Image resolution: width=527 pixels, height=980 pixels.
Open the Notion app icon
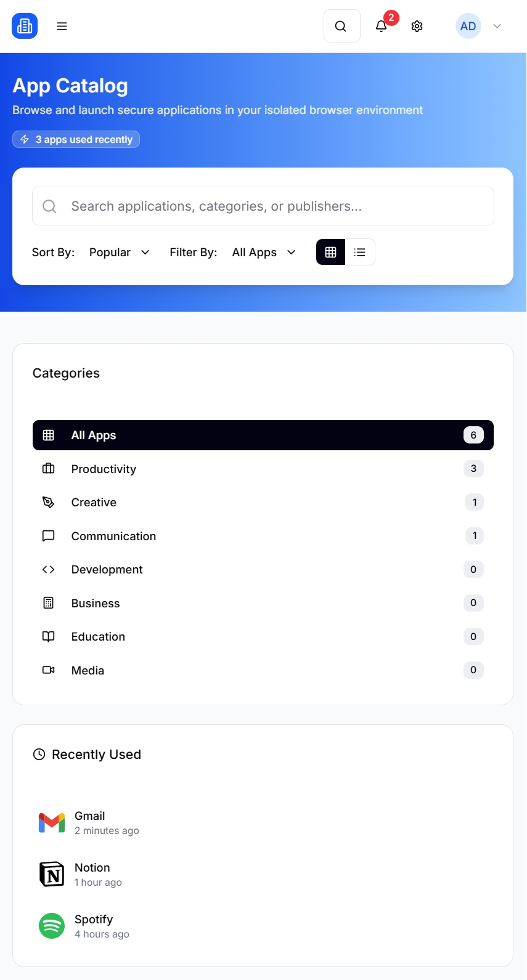pyautogui.click(x=52, y=874)
